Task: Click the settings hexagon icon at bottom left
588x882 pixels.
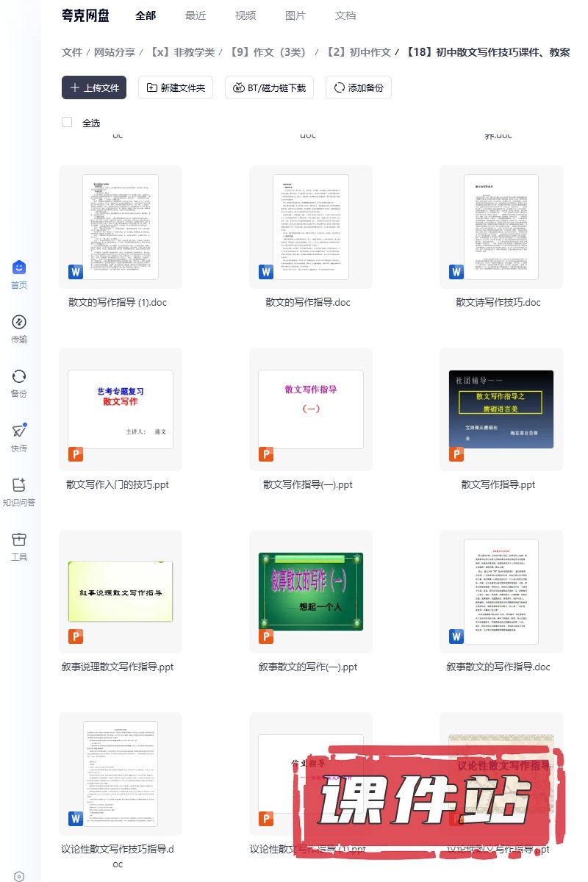Action: pos(19,876)
